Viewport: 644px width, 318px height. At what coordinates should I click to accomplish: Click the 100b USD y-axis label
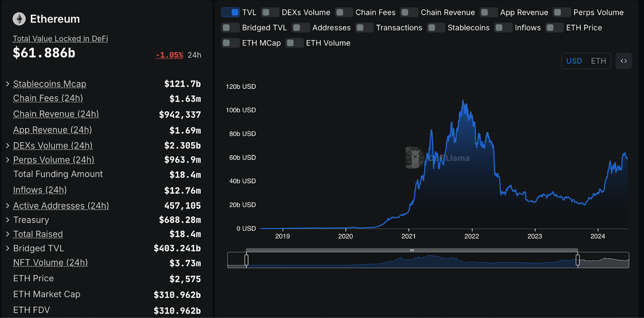241,110
